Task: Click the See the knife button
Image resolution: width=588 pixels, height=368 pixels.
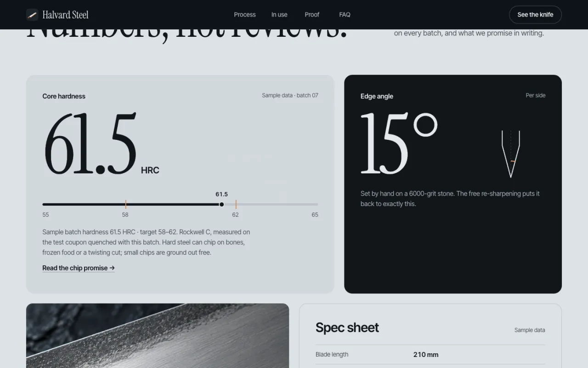Action: point(535,15)
